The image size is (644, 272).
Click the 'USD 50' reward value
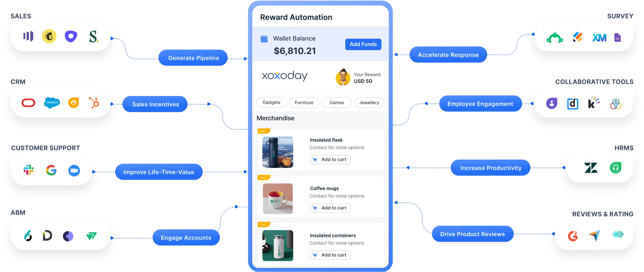click(x=363, y=81)
